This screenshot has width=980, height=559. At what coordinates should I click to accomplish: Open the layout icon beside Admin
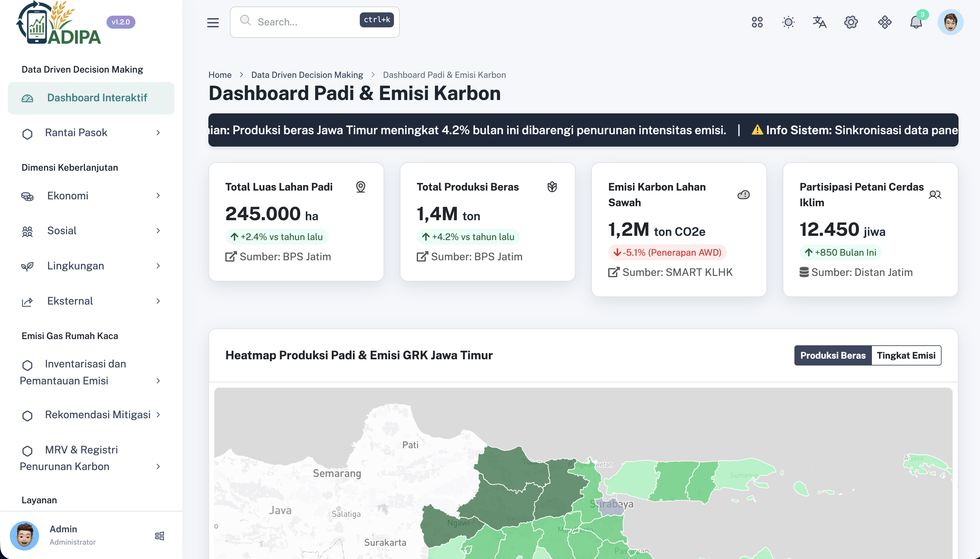point(160,536)
